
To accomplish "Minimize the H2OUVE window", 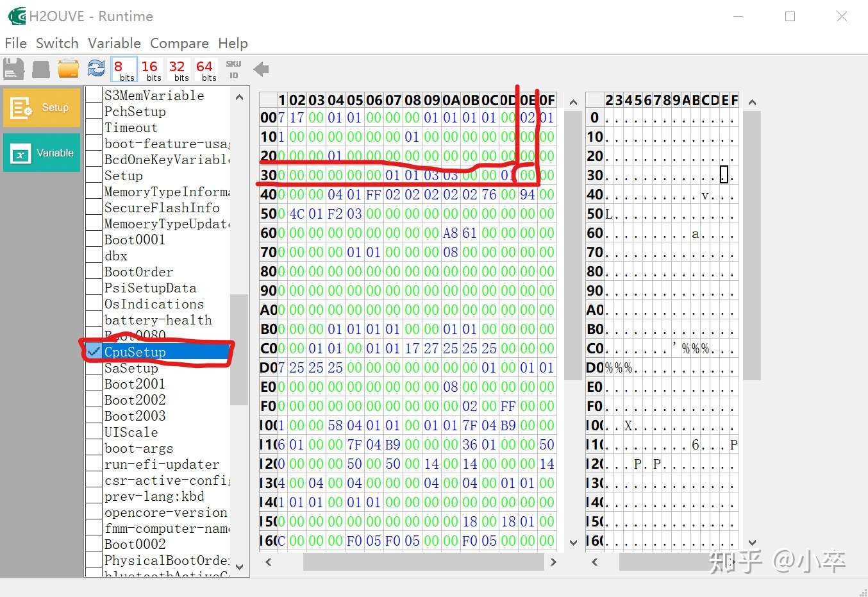I will [739, 17].
